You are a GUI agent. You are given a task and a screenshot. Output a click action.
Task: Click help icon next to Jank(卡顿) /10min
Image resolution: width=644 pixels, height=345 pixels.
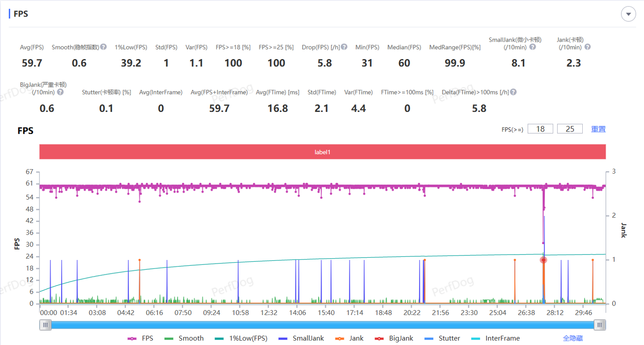pyautogui.click(x=588, y=47)
